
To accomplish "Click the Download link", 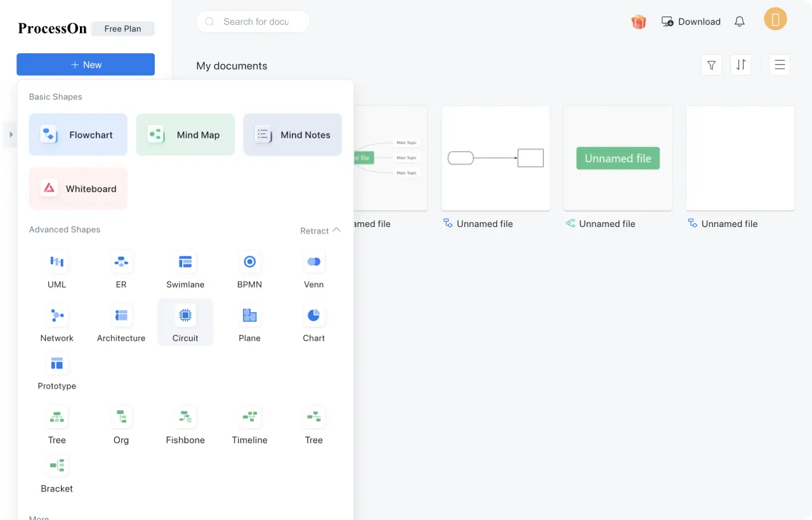I will click(x=691, y=22).
